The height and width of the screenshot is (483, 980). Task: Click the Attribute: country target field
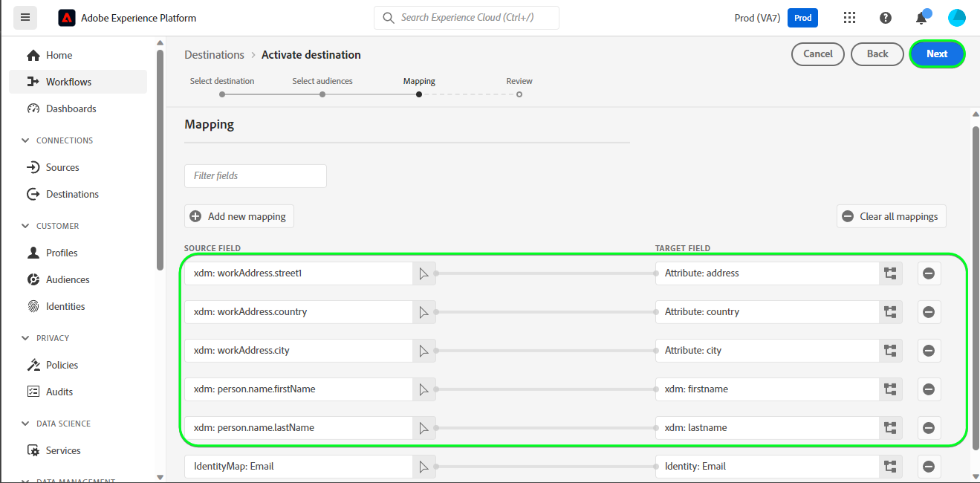tap(768, 312)
